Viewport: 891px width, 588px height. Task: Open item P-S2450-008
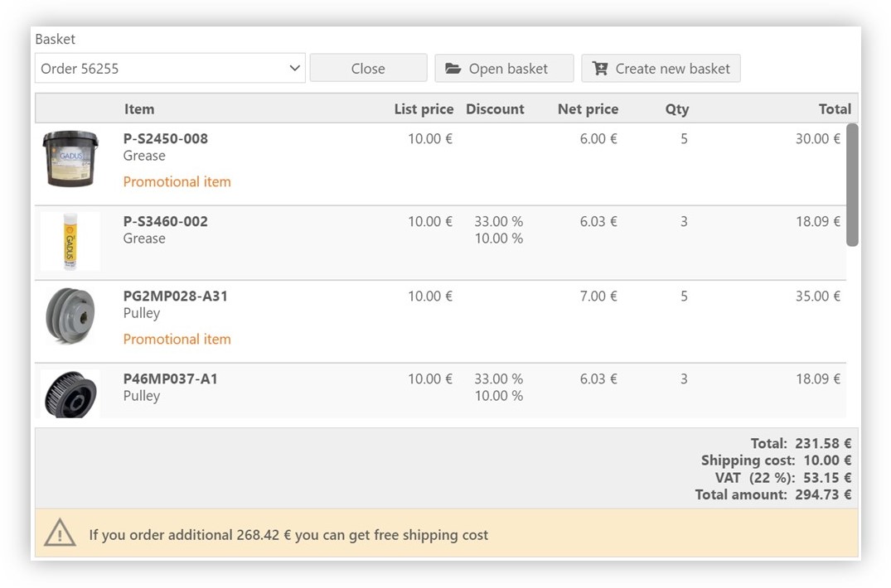pyautogui.click(x=166, y=138)
